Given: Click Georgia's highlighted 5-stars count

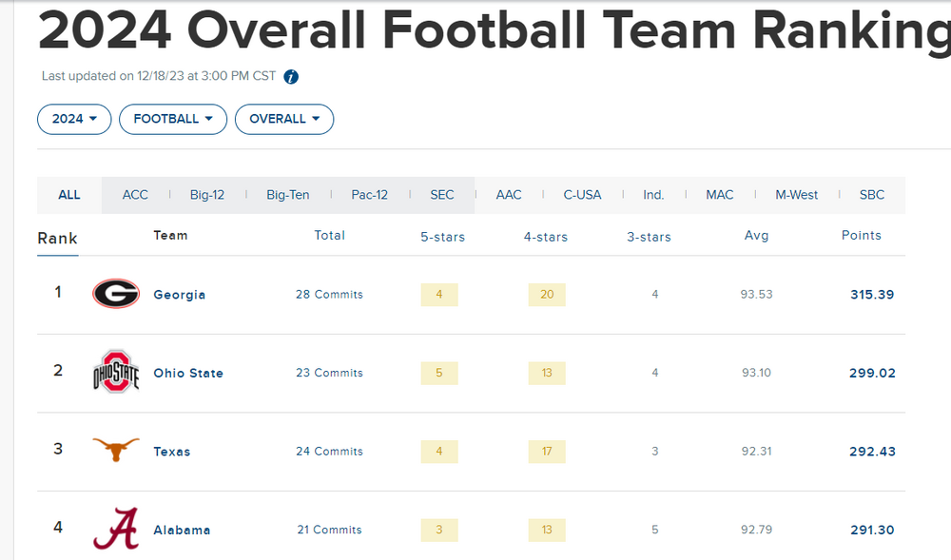Looking at the screenshot, I should click(x=439, y=295).
